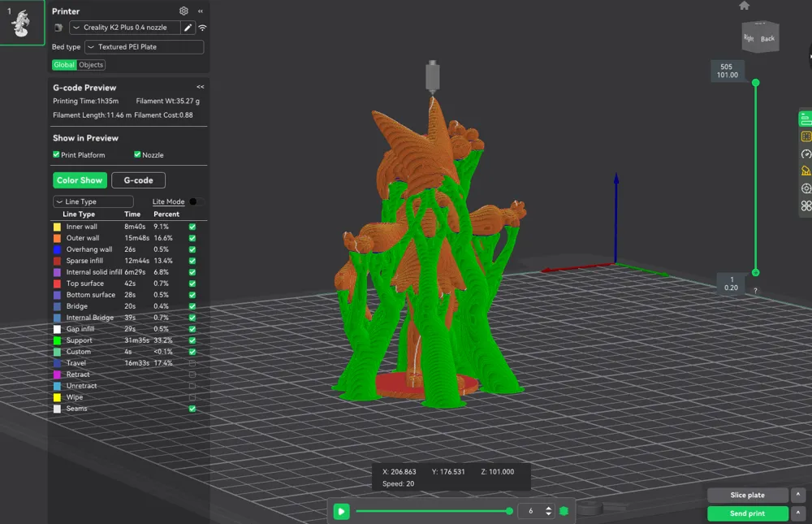Click the Slice plate button
Viewport: 812px width, 524px height.
[747, 495]
